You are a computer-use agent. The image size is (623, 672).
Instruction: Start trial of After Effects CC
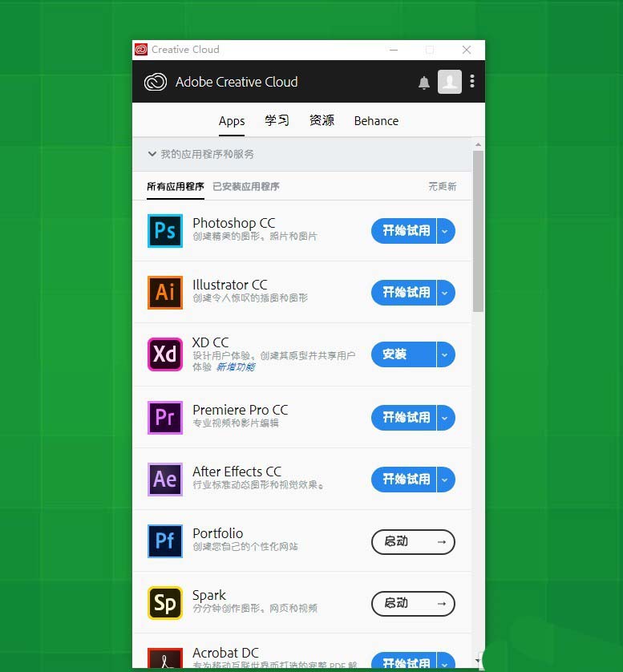(404, 480)
